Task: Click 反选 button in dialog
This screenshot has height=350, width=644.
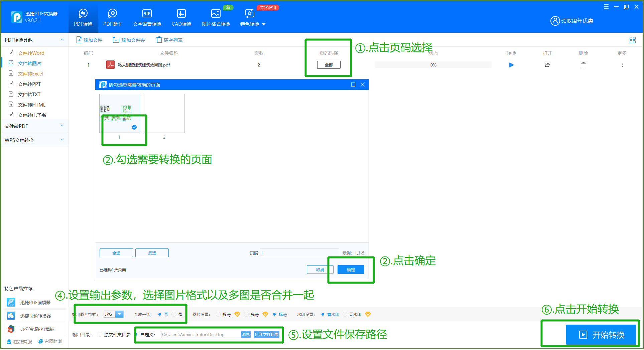Action: [x=152, y=253]
